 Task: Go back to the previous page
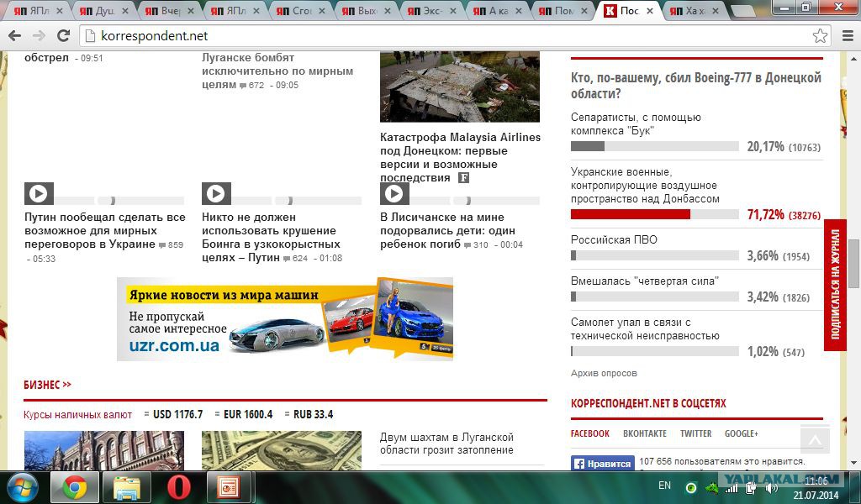15,36
